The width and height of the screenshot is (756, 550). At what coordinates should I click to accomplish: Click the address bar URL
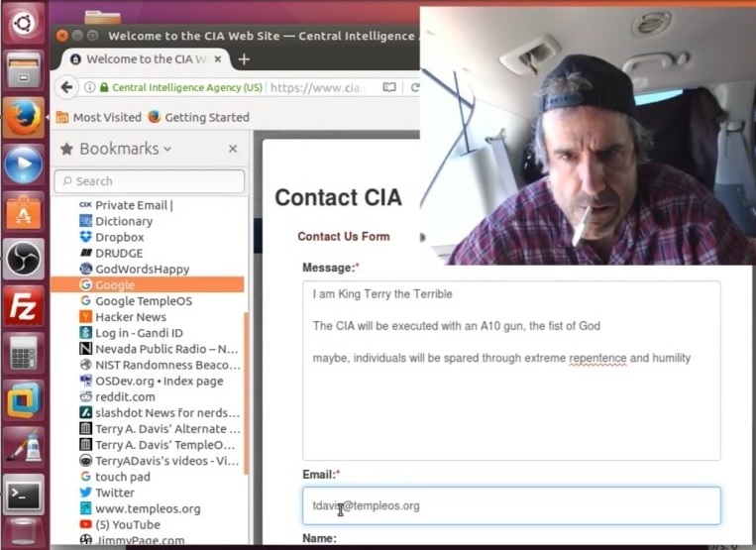(x=316, y=87)
